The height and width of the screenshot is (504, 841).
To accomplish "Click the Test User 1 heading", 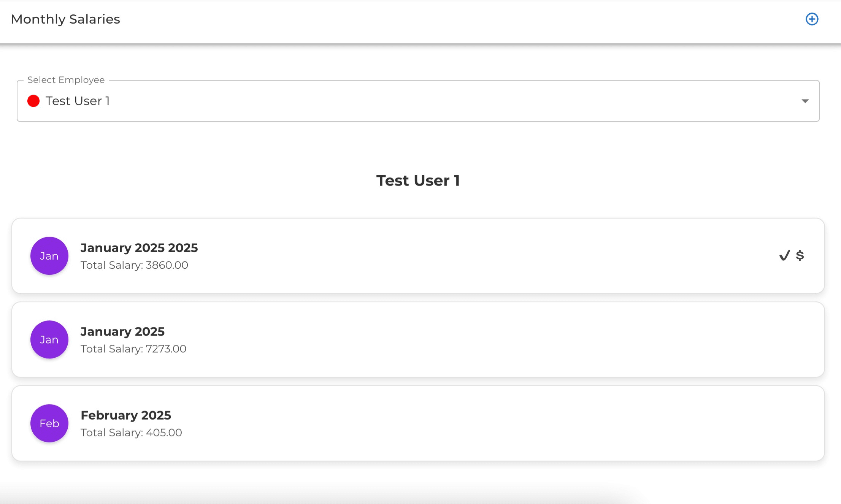I will point(418,181).
